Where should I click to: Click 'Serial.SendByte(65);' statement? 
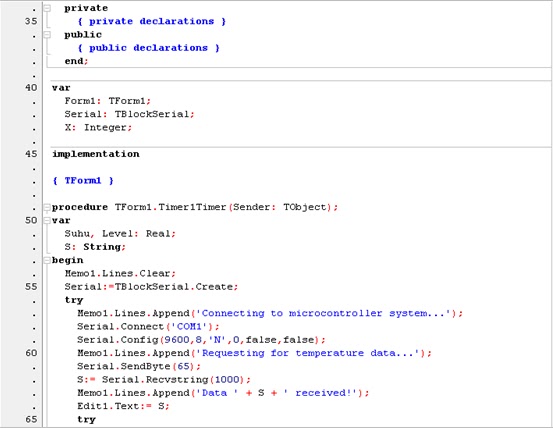tap(139, 367)
